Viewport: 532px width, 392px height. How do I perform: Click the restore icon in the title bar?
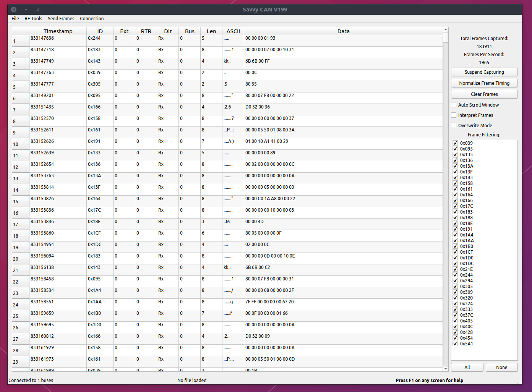[x=37, y=9]
